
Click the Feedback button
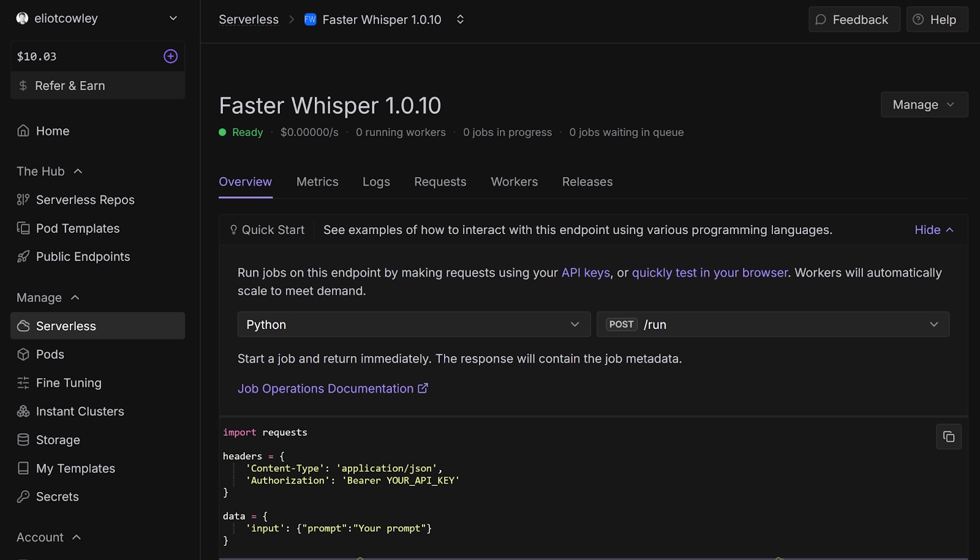pyautogui.click(x=854, y=20)
